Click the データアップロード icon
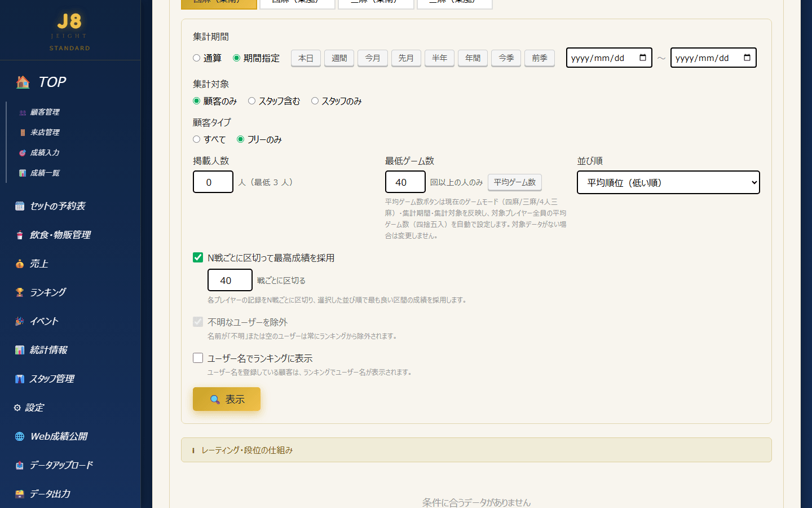Image resolution: width=812 pixels, height=508 pixels. click(20, 465)
